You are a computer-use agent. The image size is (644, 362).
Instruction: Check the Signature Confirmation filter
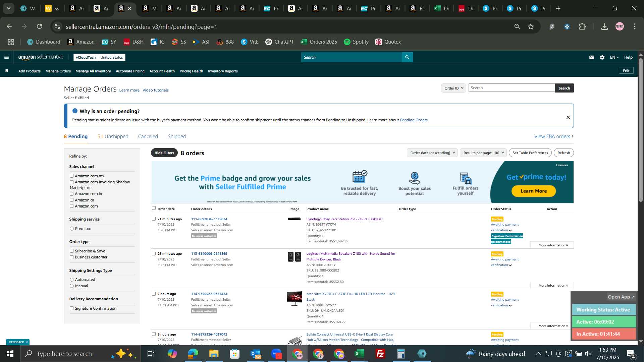pyautogui.click(x=71, y=308)
